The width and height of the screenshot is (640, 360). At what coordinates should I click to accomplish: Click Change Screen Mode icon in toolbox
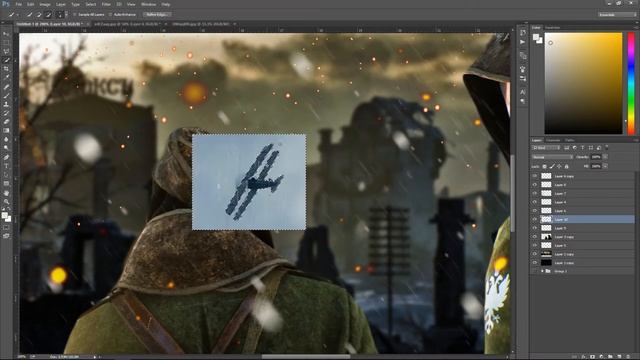coord(6,236)
